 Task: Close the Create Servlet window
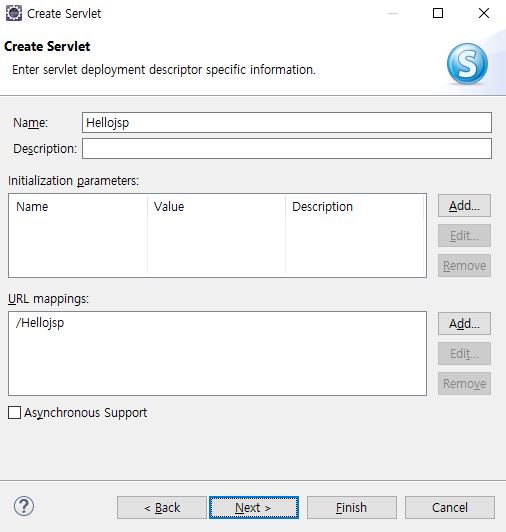484,13
